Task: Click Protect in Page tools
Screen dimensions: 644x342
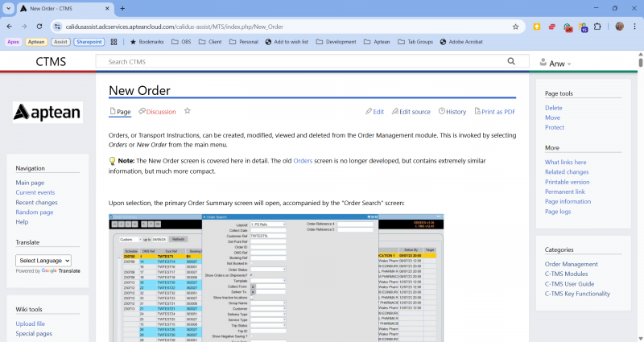Action: (555, 128)
